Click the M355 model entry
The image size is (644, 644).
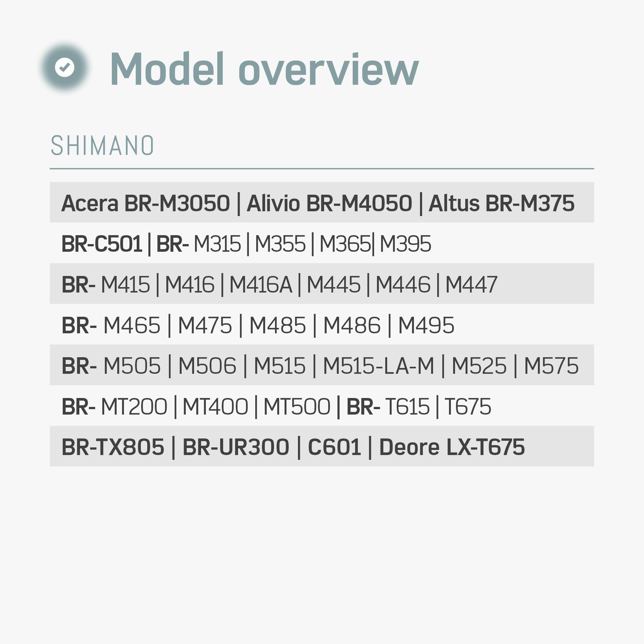[x=280, y=244]
